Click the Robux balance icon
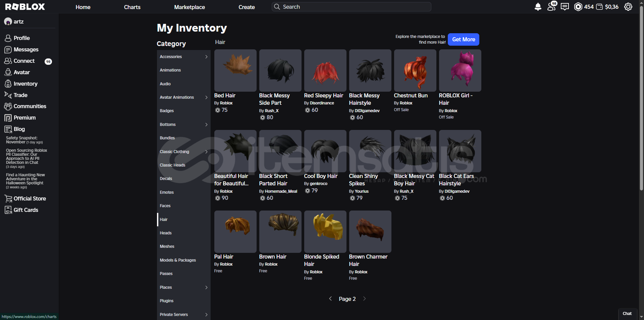 (578, 7)
